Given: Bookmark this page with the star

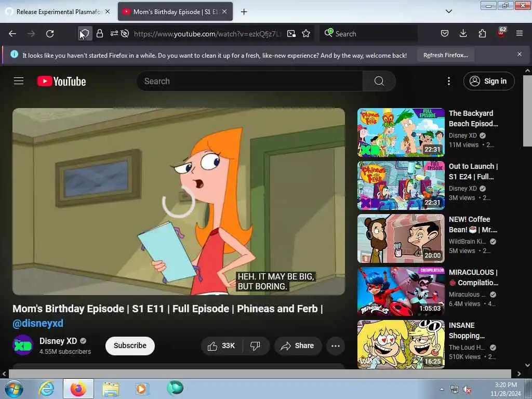Looking at the screenshot, I should 306,33.
